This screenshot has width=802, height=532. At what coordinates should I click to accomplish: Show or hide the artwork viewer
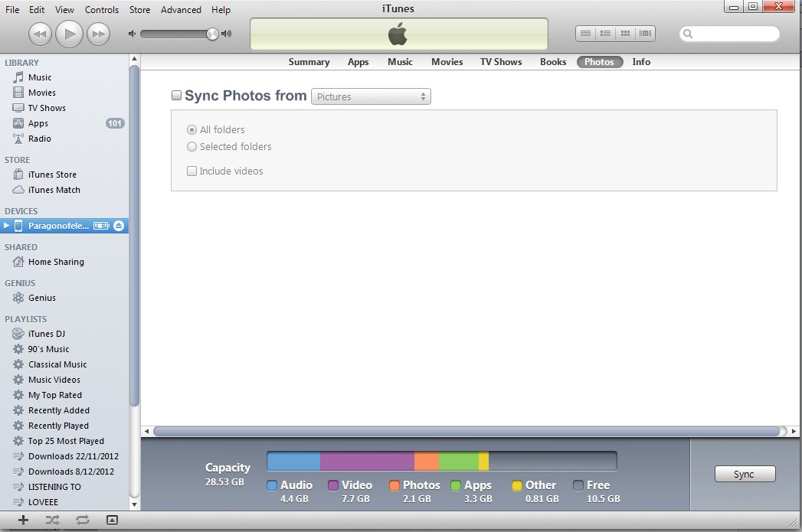[112, 521]
